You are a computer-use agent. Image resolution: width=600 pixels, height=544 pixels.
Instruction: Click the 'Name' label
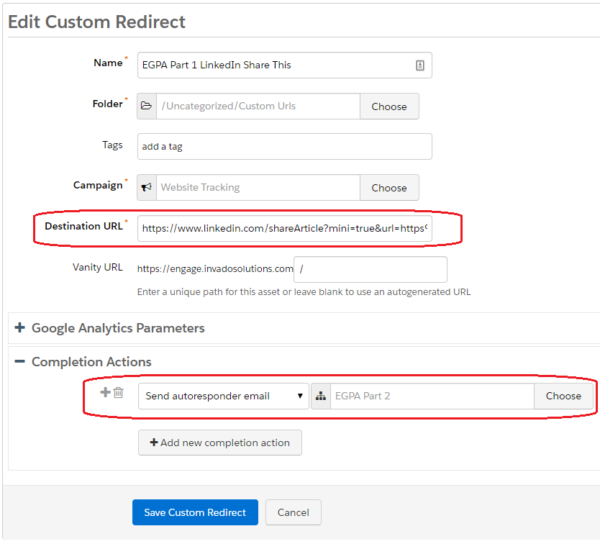coord(108,63)
